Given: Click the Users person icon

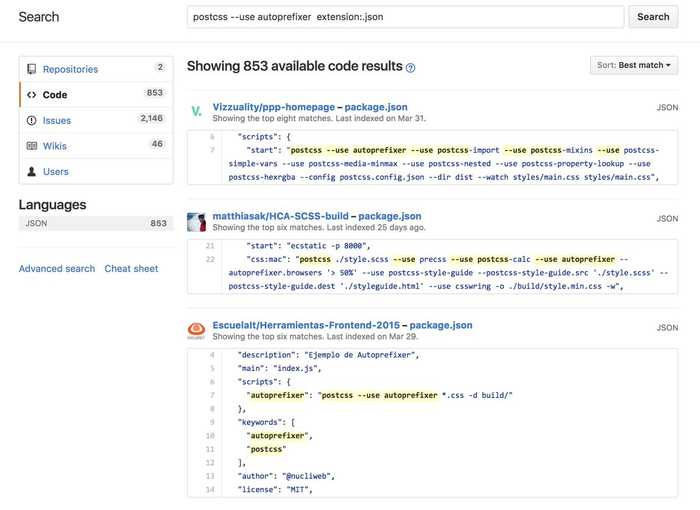Looking at the screenshot, I should click(x=32, y=171).
